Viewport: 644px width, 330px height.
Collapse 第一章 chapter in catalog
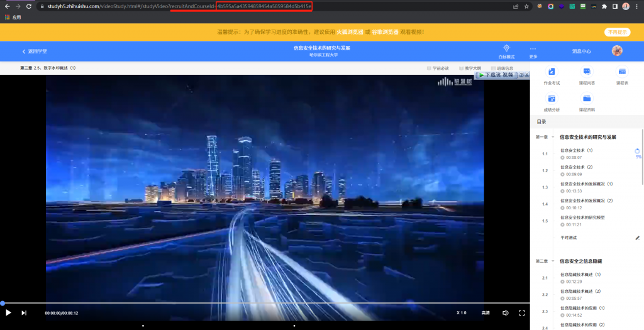(x=553, y=137)
